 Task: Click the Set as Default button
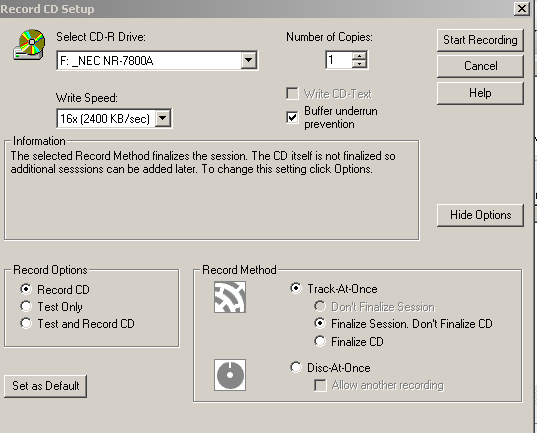pos(46,386)
